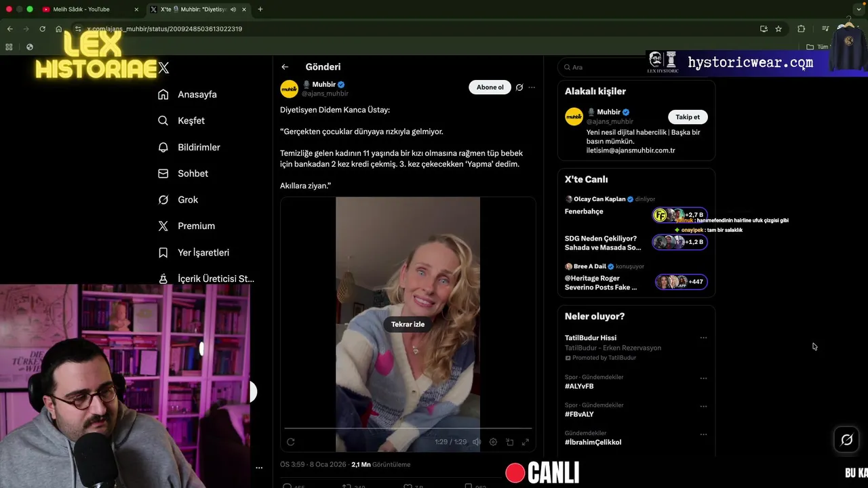Image resolution: width=868 pixels, height=488 pixels.
Task: Click the Grok icon beside Abone ol
Action: tap(519, 87)
